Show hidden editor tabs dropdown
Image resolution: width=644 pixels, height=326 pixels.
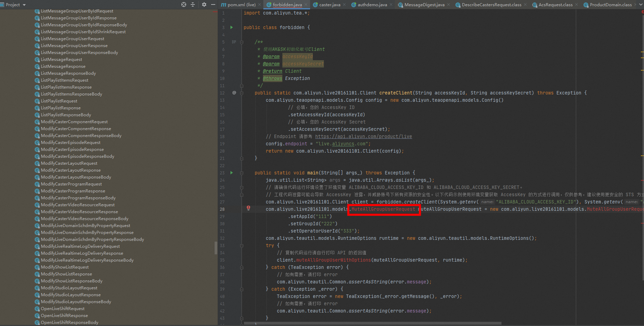coord(641,5)
